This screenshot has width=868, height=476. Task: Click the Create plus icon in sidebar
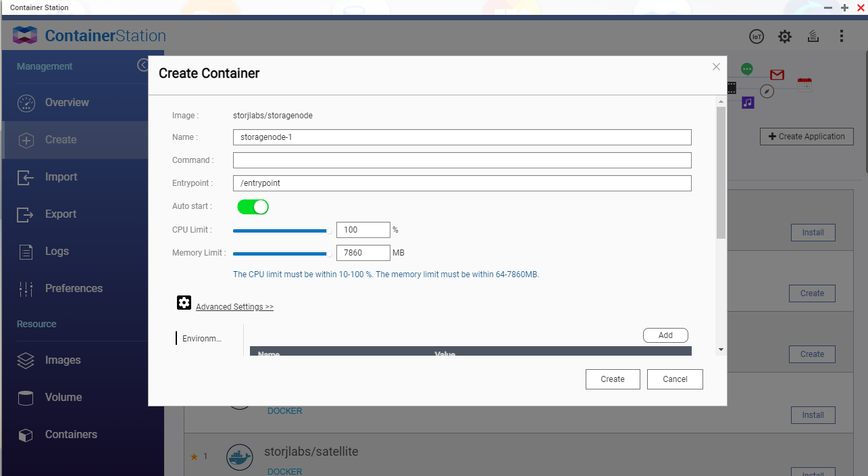click(x=26, y=140)
